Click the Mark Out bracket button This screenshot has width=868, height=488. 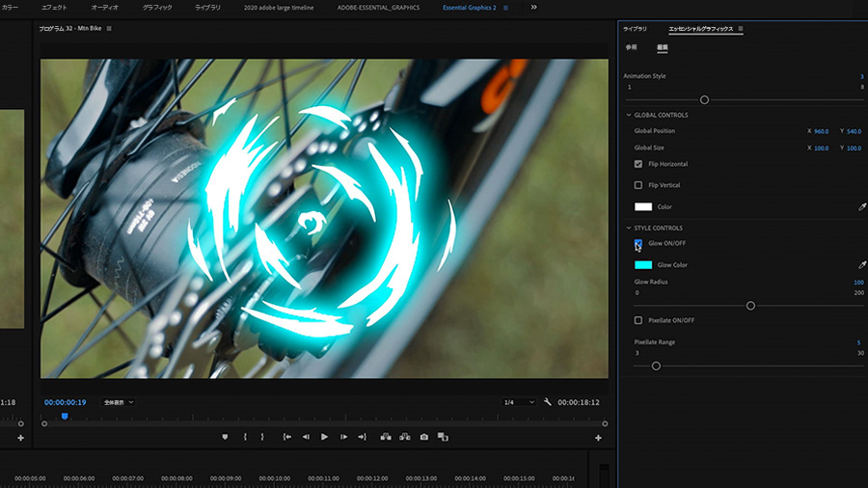point(262,437)
